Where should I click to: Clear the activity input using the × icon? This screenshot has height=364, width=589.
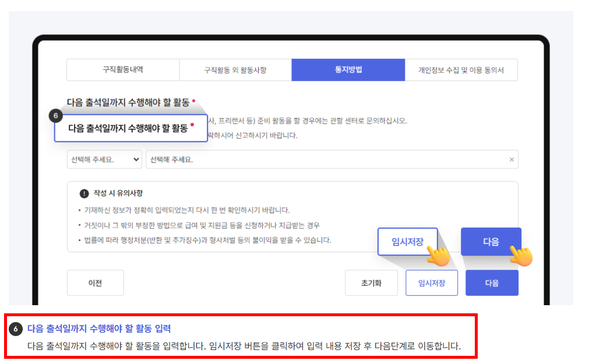pos(513,160)
